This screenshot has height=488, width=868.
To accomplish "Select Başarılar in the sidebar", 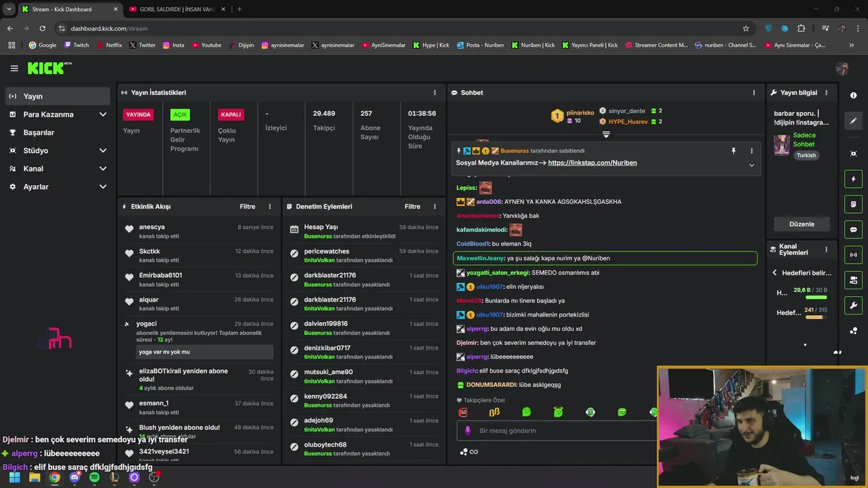I will pos(58,133).
